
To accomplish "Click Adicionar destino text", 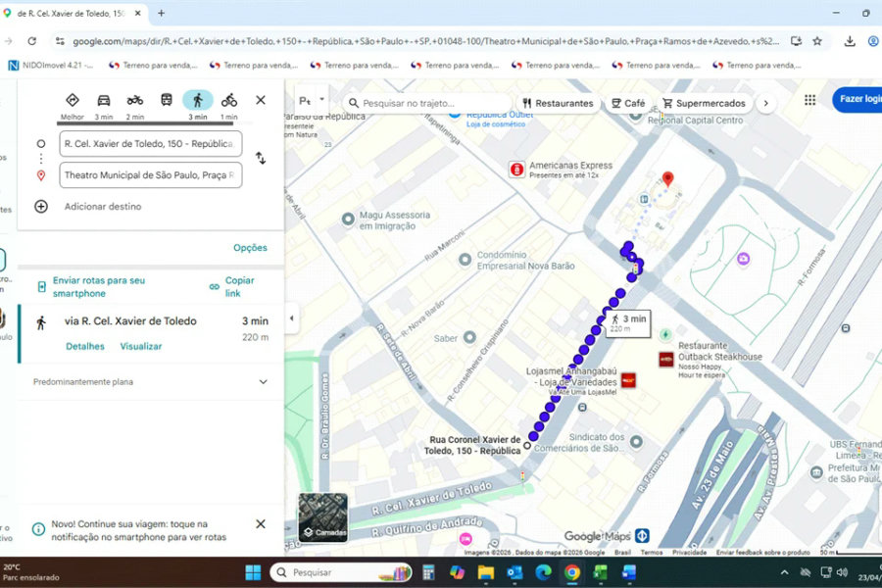I will pos(103,207).
